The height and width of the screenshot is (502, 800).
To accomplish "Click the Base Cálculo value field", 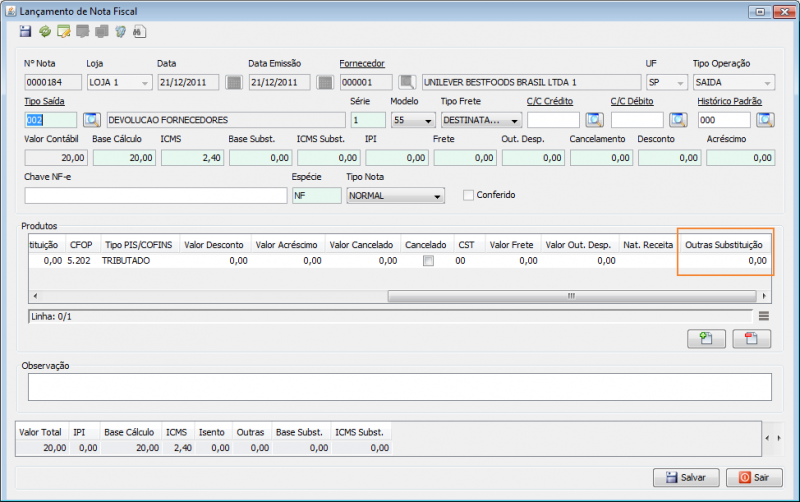I will click(124, 158).
